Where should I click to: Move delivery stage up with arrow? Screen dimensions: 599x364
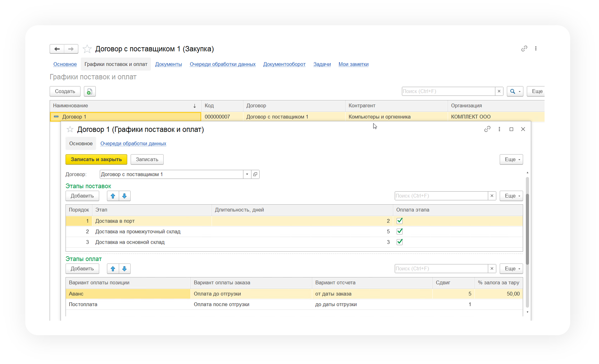(x=113, y=196)
